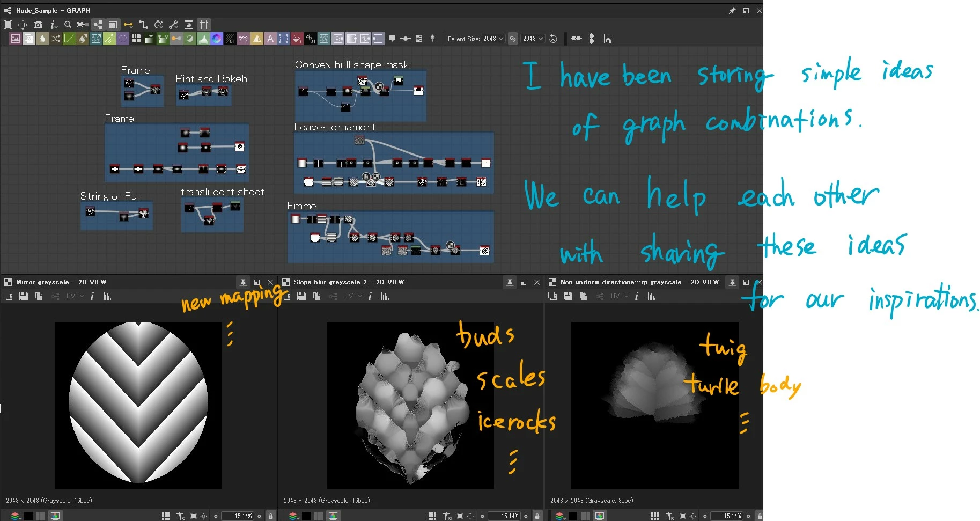Click background swatch in Non_uniform_directional view
Image resolution: width=980 pixels, height=521 pixels.
(x=573, y=516)
